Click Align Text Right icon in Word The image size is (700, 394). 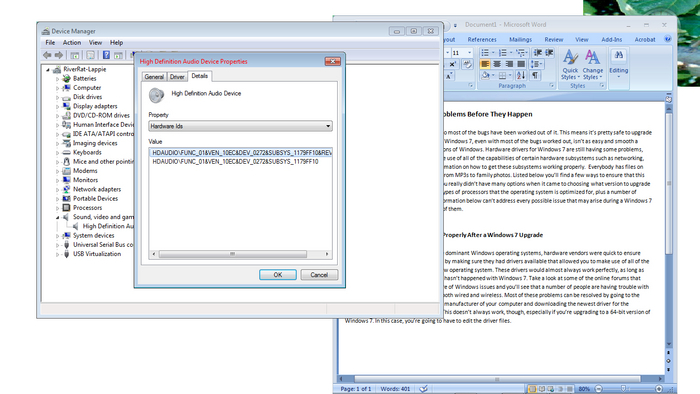click(509, 64)
